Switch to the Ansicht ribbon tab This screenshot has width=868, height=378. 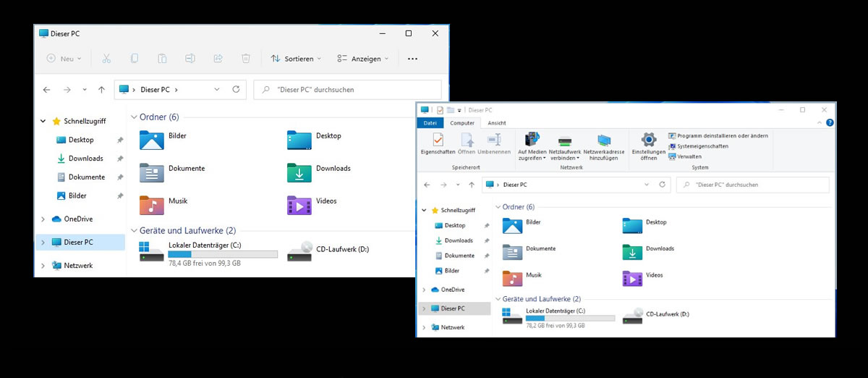pos(497,123)
